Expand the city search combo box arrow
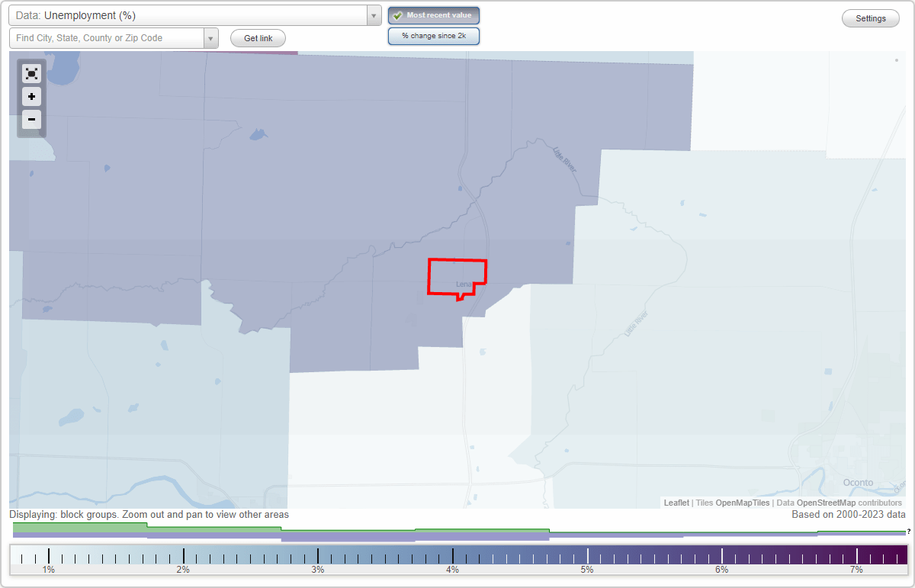This screenshot has width=915, height=588. point(210,37)
